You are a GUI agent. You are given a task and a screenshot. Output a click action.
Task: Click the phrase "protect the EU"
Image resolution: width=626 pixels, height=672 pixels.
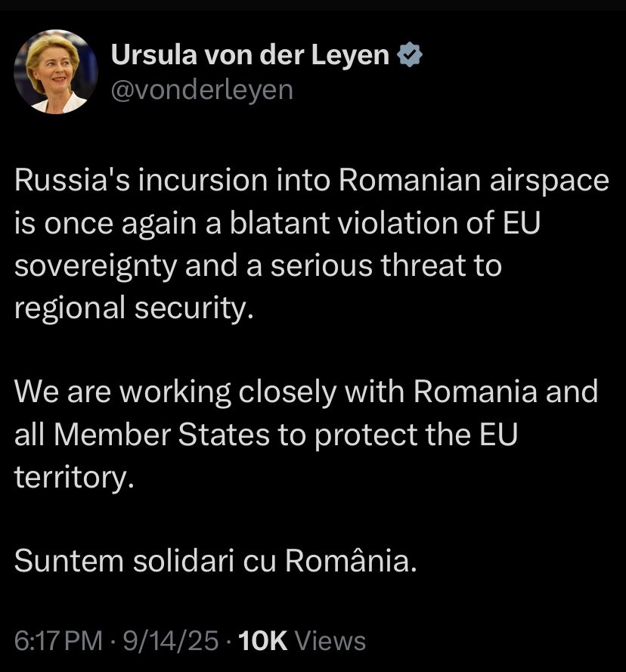click(x=416, y=434)
